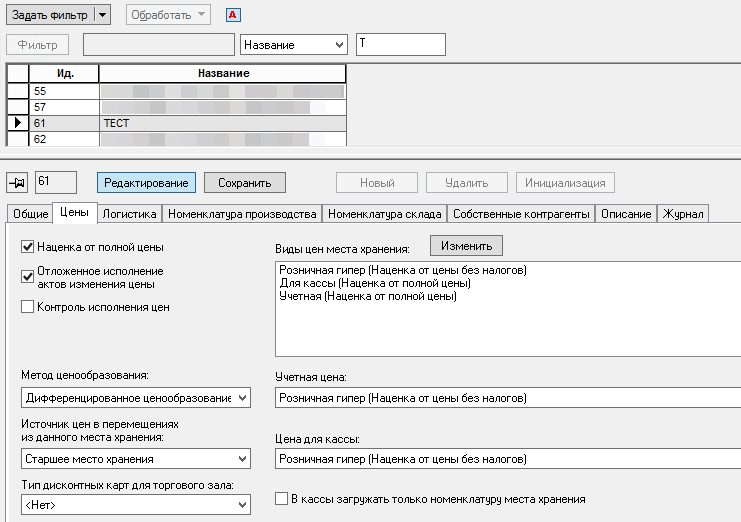This screenshot has height=522, width=741.
Task: Open the 'Логистика' tab
Action: tap(129, 214)
